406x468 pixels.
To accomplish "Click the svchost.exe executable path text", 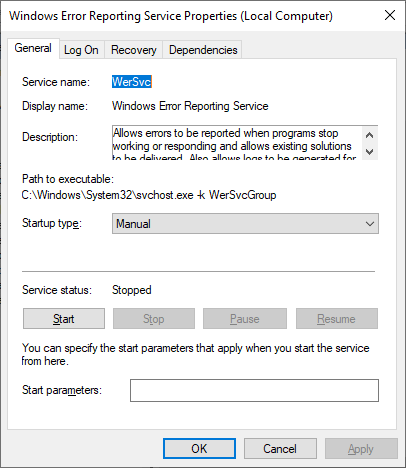I will point(149,195).
